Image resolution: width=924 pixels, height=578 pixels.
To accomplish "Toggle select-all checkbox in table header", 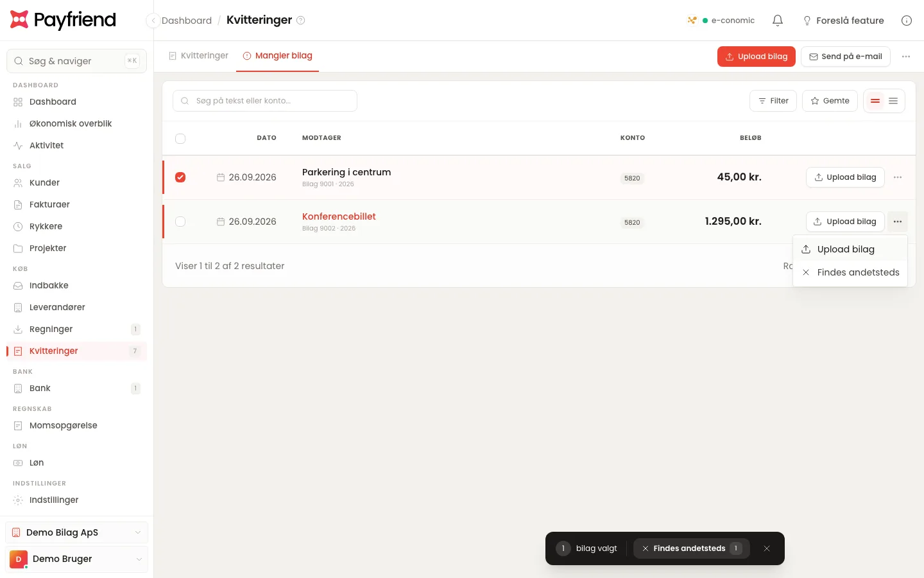I will (x=180, y=139).
